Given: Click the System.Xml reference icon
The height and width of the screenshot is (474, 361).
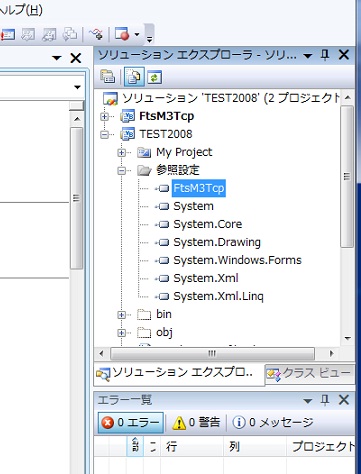Looking at the screenshot, I should [x=162, y=279].
